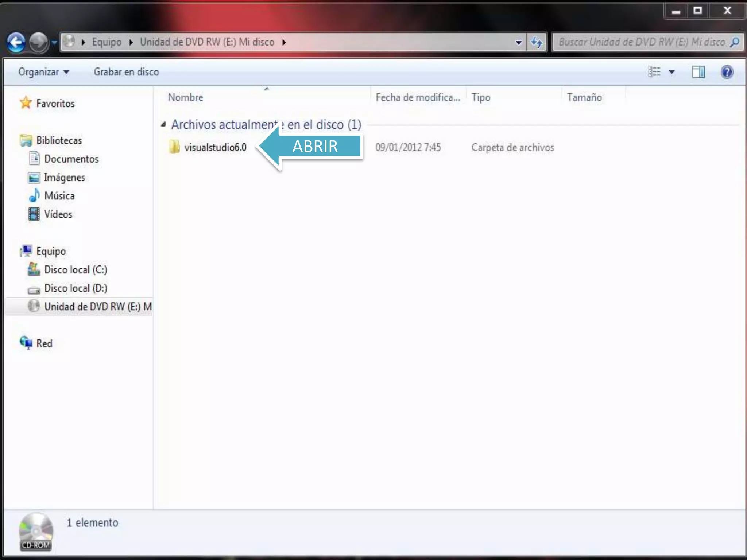Click the Forward navigation arrow button
747x560 pixels.
[x=38, y=43]
